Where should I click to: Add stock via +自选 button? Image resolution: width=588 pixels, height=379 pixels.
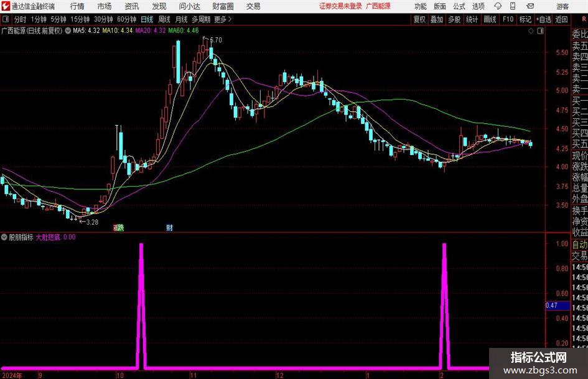click(x=544, y=19)
